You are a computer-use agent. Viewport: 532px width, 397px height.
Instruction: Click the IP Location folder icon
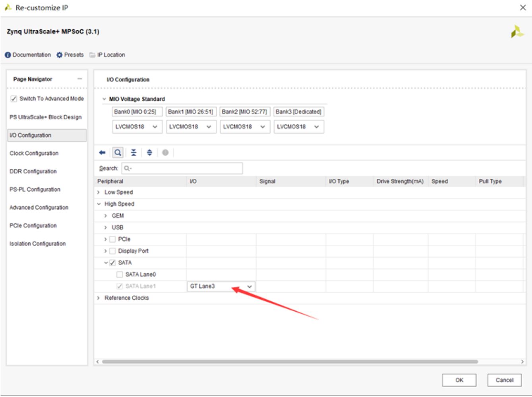pyautogui.click(x=93, y=55)
